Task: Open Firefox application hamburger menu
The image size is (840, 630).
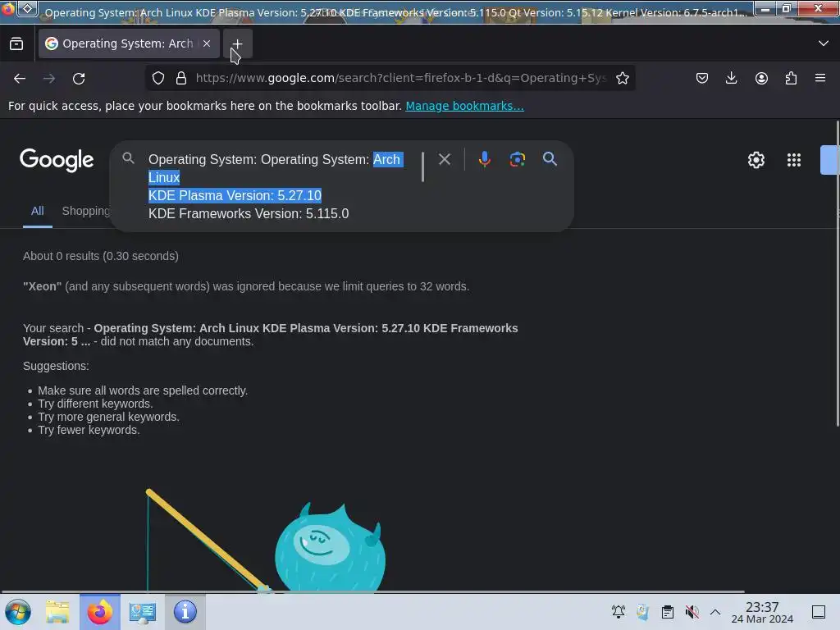Action: (x=820, y=78)
